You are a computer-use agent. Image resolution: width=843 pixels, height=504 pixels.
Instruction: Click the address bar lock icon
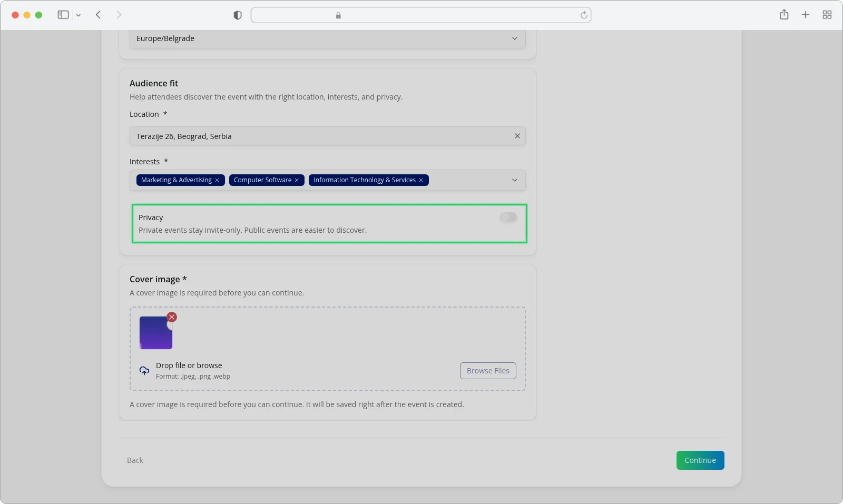[338, 15]
